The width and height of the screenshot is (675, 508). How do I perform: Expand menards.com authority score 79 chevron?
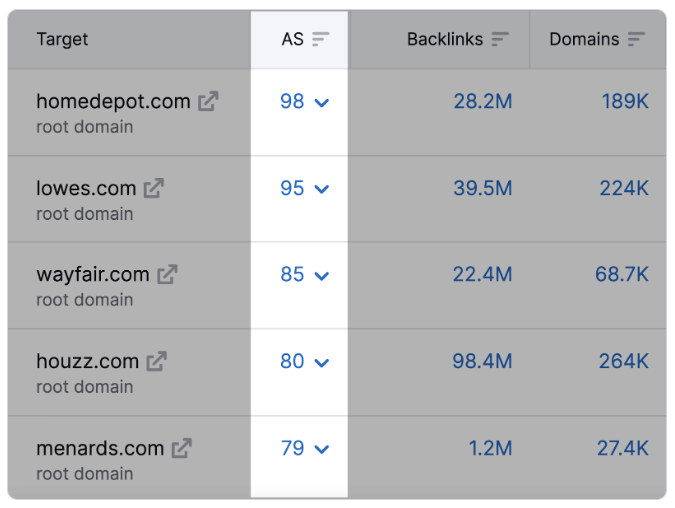322,449
